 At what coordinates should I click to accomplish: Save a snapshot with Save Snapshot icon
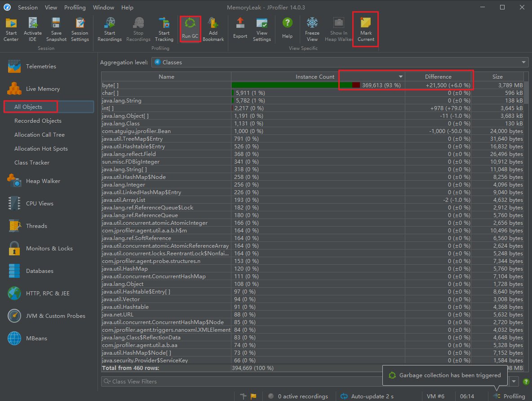point(56,30)
